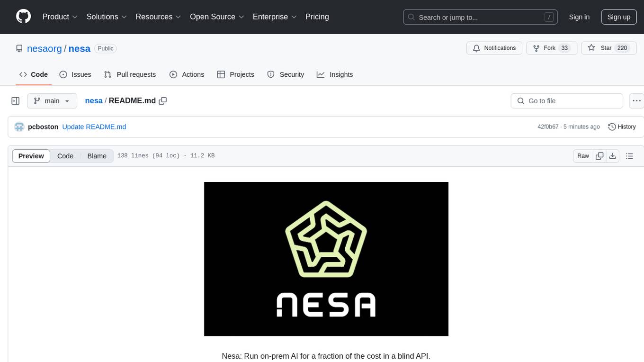
Task: View the 220 stargazers count
Action: pyautogui.click(x=622, y=48)
